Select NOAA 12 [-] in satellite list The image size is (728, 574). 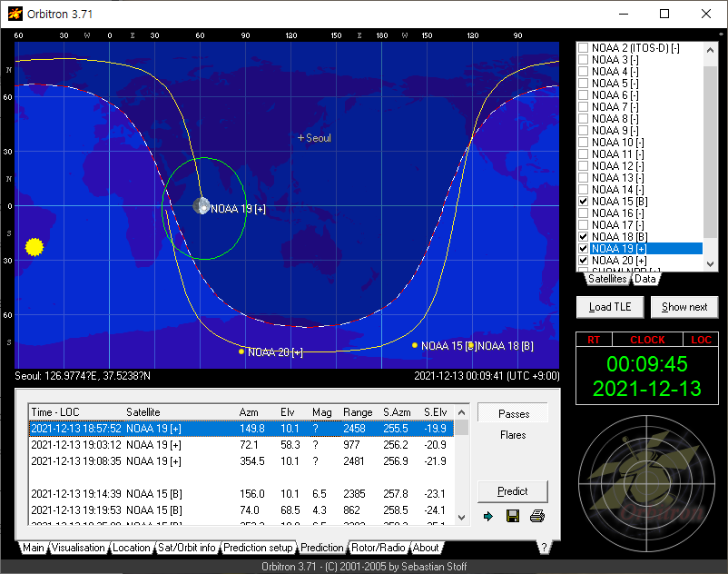(617, 166)
